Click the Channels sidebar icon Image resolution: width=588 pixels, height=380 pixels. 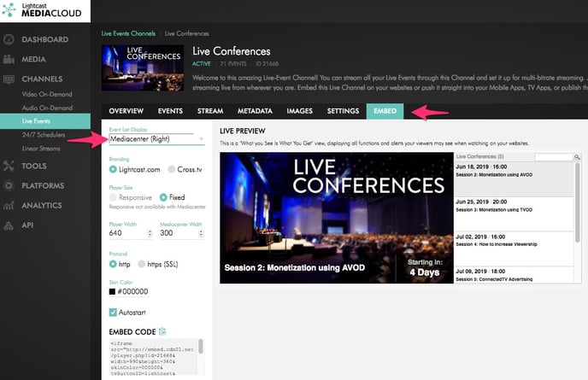[9, 79]
